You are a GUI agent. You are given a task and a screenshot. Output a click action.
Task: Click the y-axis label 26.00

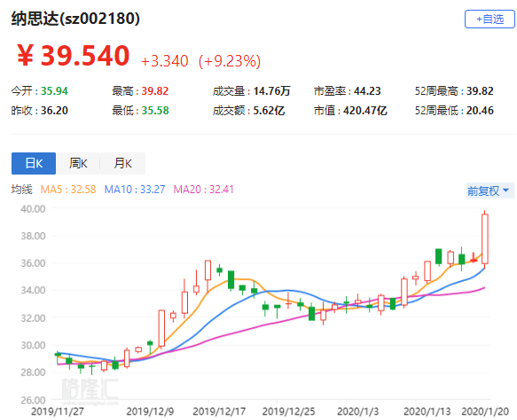[33, 401]
